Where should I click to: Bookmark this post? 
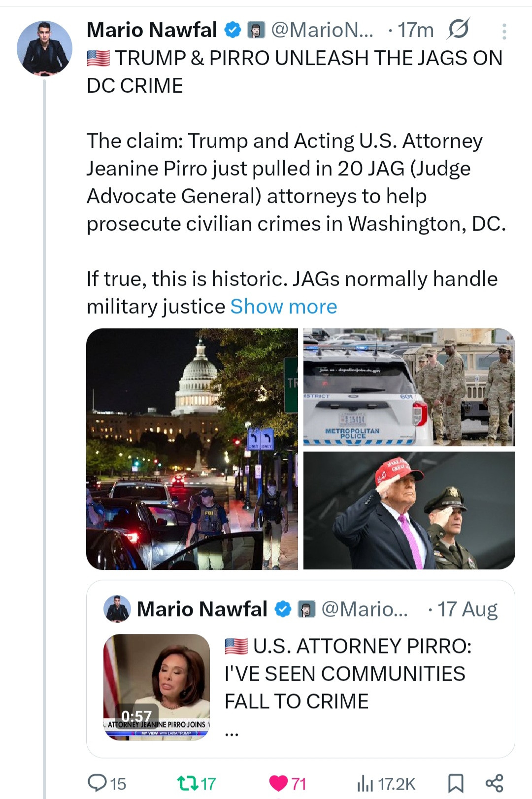(x=455, y=783)
